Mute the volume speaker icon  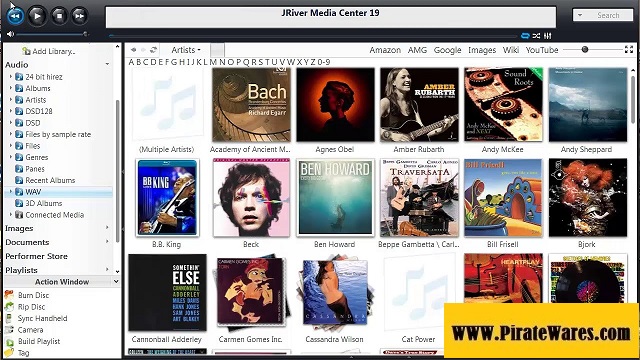(x=10, y=34)
